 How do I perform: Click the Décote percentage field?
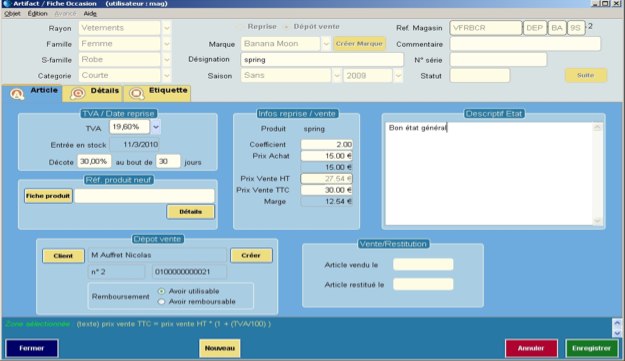tap(94, 161)
